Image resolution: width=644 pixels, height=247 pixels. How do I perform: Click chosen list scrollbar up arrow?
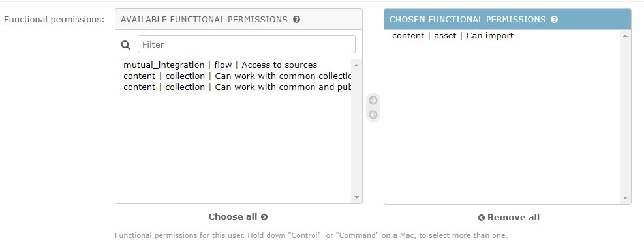[625, 36]
